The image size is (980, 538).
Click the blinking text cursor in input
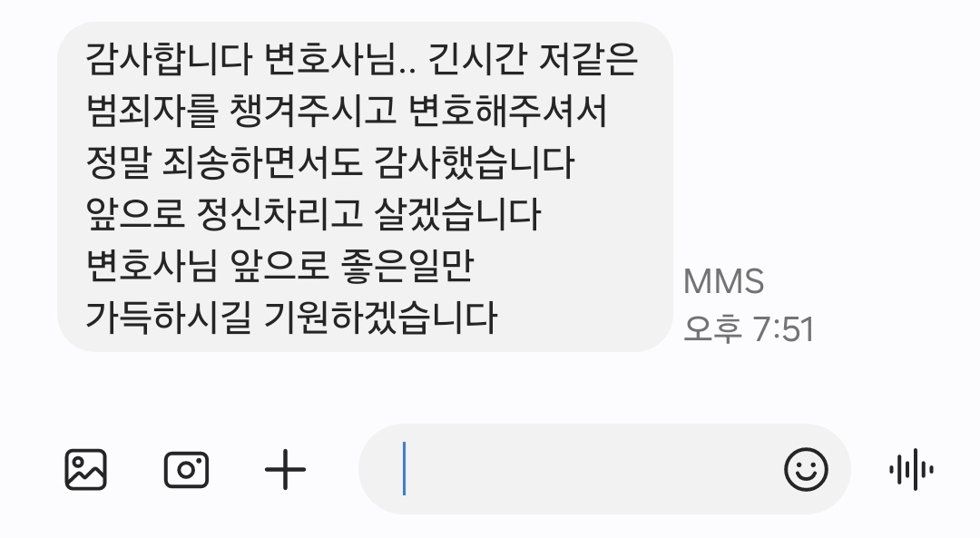[405, 469]
